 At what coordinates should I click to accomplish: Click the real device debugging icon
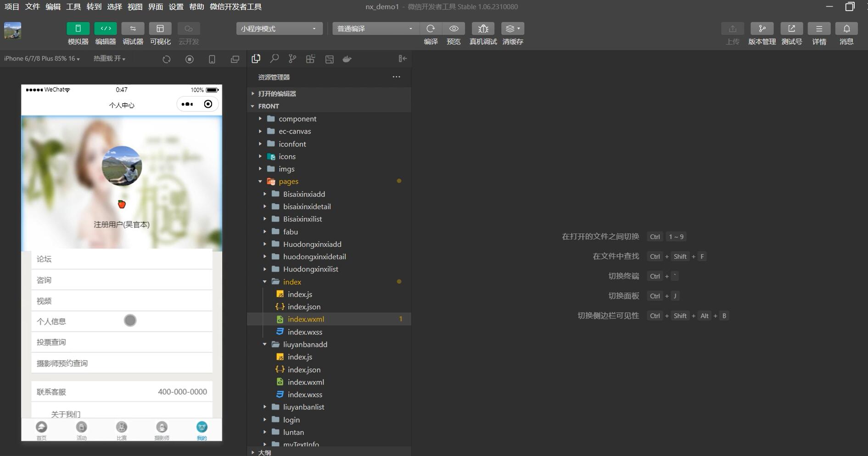(483, 29)
